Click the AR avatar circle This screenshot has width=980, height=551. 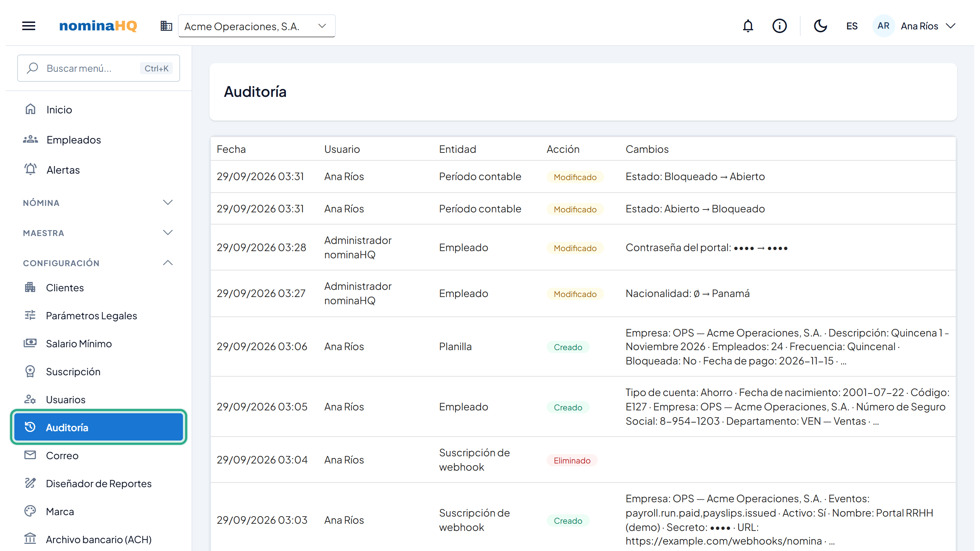[x=883, y=26]
